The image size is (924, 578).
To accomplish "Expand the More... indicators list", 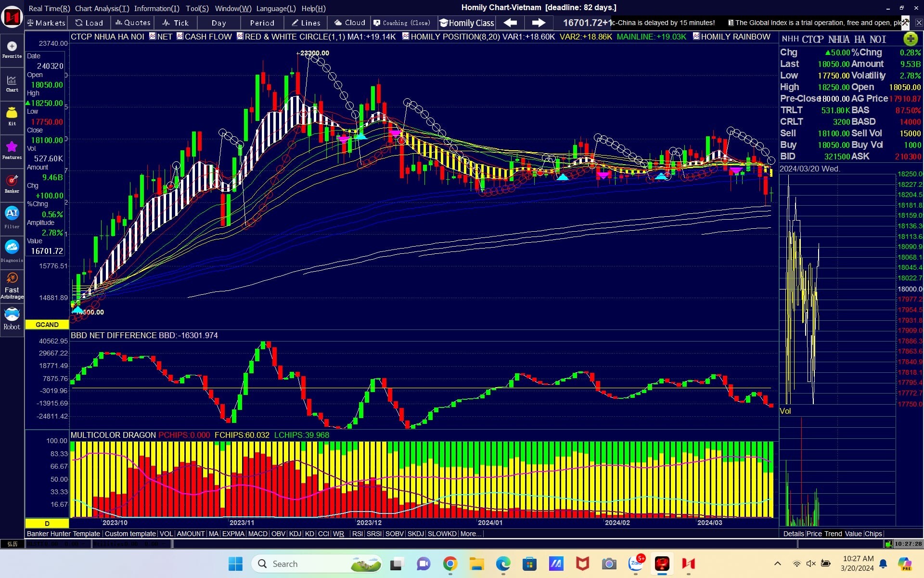I will (x=470, y=534).
